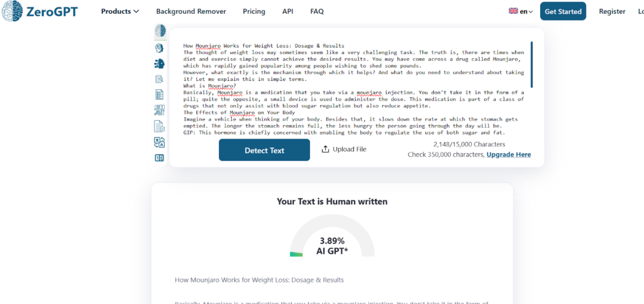The width and height of the screenshot is (644, 304).
Task: Go to the Pricing page
Action: tap(253, 11)
